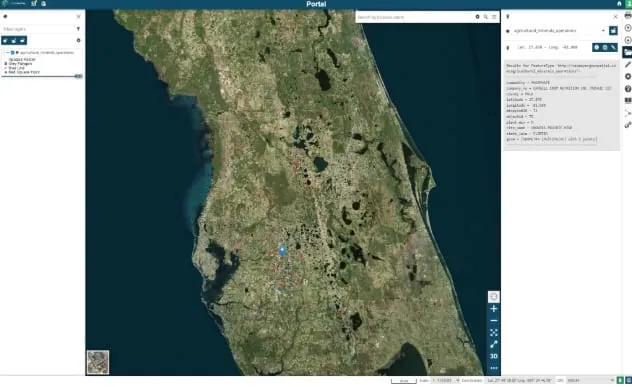Click the filter funnel icon in layers panel
The width and height of the screenshot is (632, 387).
(x=78, y=29)
